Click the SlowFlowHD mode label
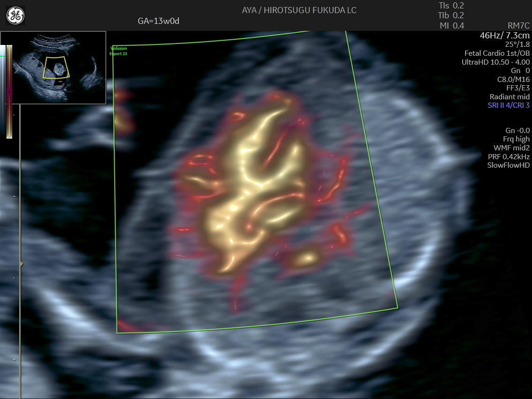The height and width of the screenshot is (399, 532). pos(509,165)
